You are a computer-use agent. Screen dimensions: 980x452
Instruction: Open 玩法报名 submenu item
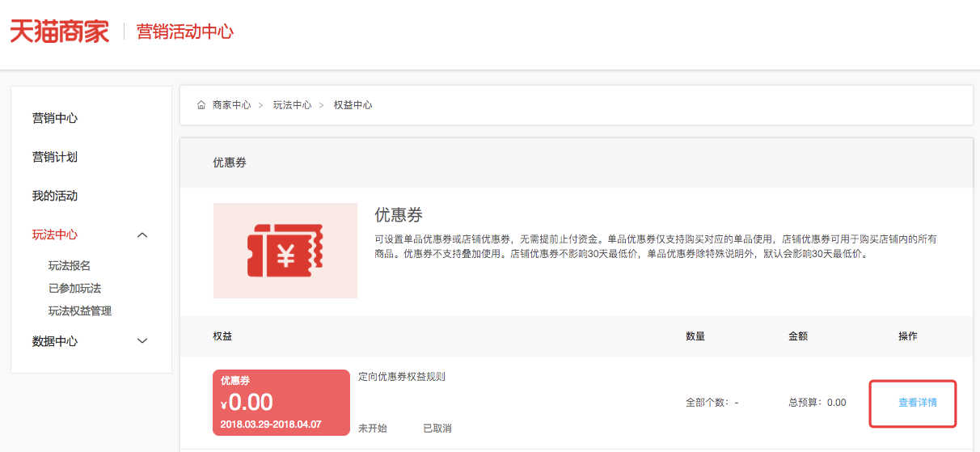tap(69, 266)
